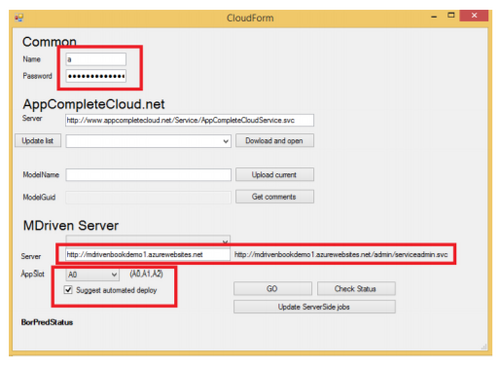Click the MDriven Server heading
The height and width of the screenshot is (366, 501).
coord(71,226)
